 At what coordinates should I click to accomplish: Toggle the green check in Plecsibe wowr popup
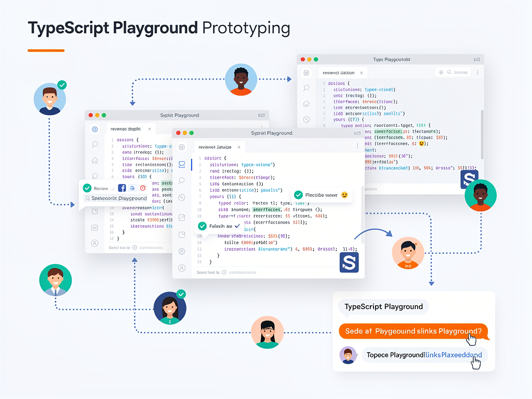298,195
